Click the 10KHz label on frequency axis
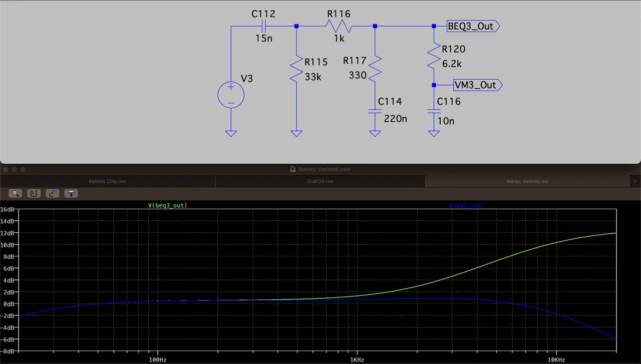The image size is (641, 364). [x=556, y=359]
